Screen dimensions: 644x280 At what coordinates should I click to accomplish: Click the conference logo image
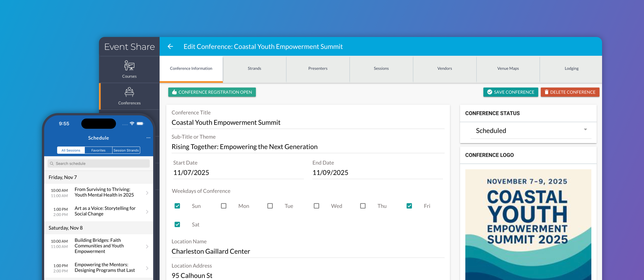coord(528,224)
